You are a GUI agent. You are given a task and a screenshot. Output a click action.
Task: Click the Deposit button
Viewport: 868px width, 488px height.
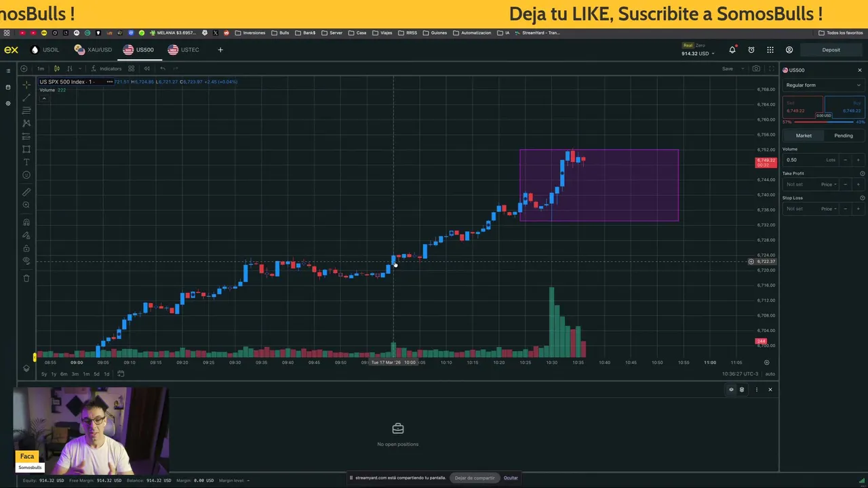[831, 49]
